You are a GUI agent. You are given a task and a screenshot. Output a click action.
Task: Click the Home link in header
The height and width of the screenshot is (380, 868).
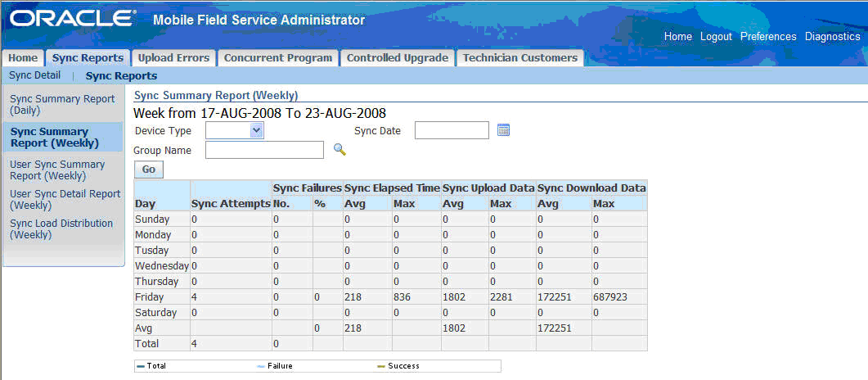point(678,37)
